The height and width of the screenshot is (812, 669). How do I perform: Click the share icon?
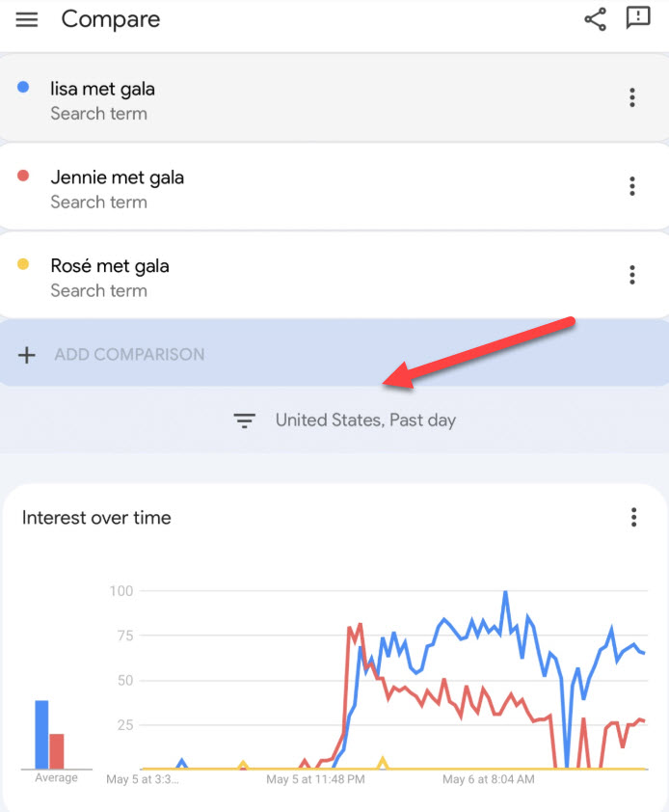pyautogui.click(x=595, y=19)
